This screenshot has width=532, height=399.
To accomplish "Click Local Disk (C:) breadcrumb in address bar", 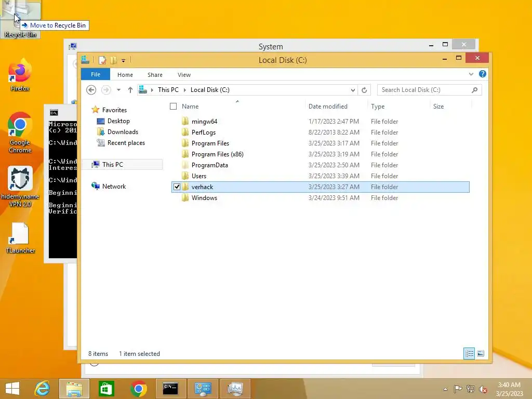I will coord(210,90).
